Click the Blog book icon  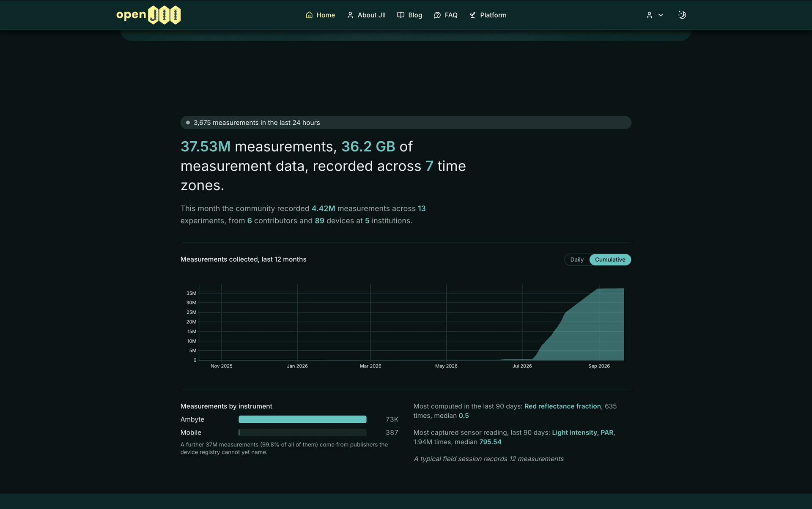pos(401,15)
